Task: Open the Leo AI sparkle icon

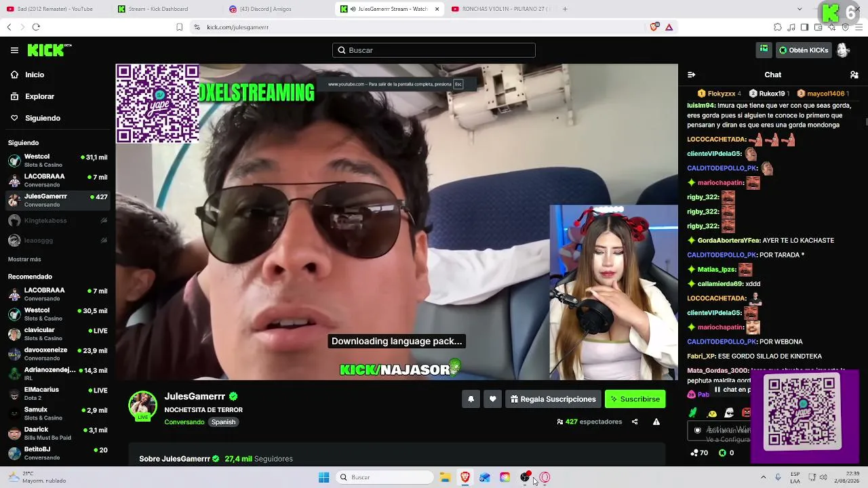Action: coord(831,27)
